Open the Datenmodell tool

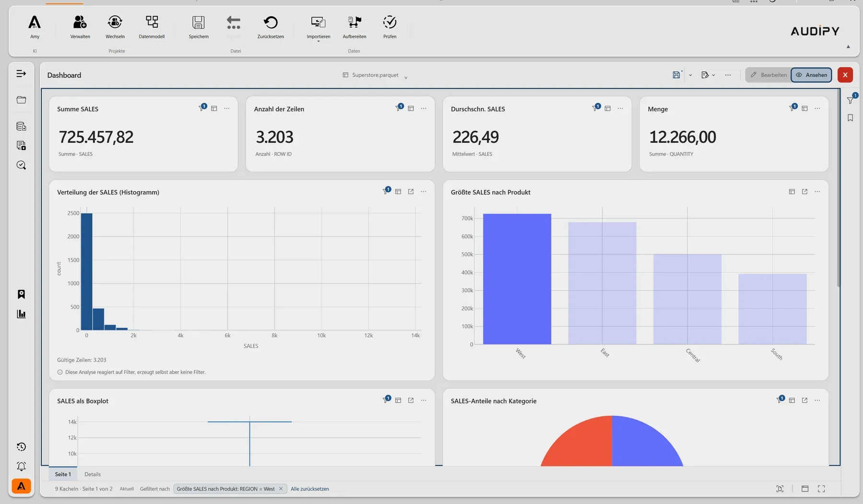click(152, 26)
